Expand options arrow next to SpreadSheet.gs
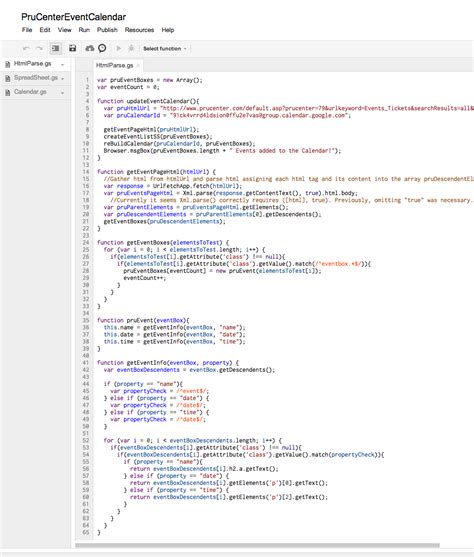474x557 pixels. (x=63, y=79)
